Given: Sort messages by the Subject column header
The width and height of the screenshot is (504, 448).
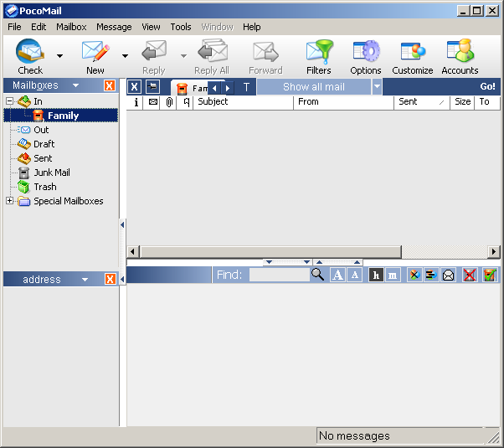Looking at the screenshot, I should click(243, 102).
